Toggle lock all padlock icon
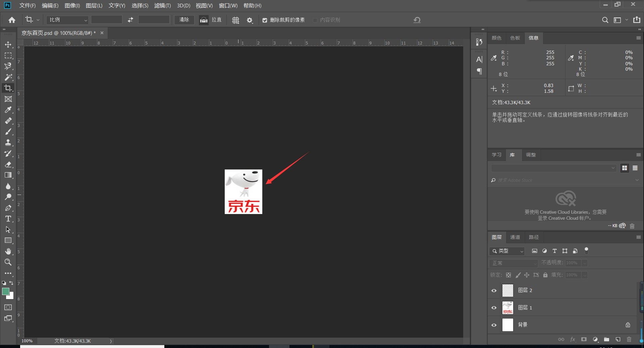This screenshot has width=644, height=348. click(x=545, y=275)
